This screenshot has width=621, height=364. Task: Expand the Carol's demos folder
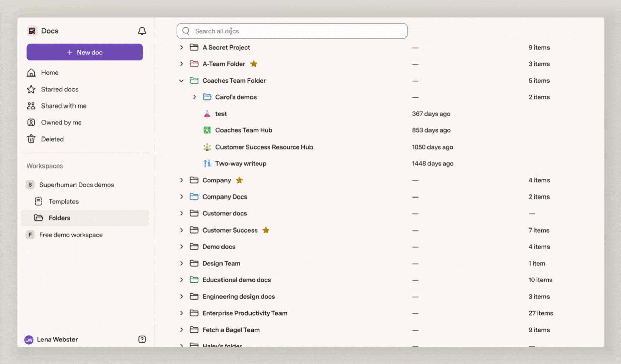[194, 97]
